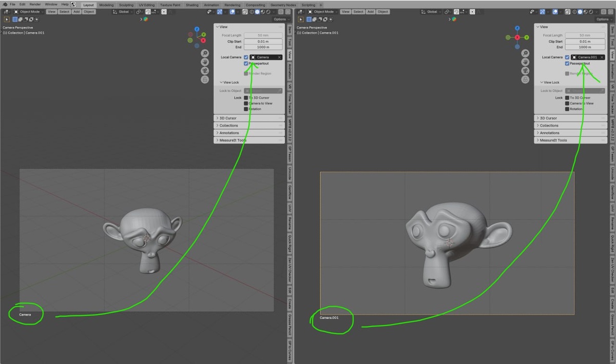Viewport: 616px width, 364px height.
Task: Enable Lock Rotation checkbox in left panel
Action: pos(246,109)
